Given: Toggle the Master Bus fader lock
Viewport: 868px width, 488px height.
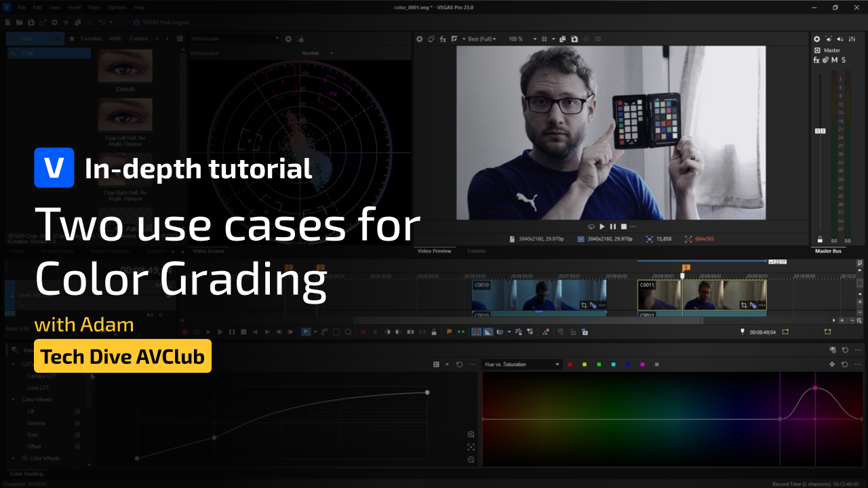Looking at the screenshot, I should pyautogui.click(x=820, y=239).
